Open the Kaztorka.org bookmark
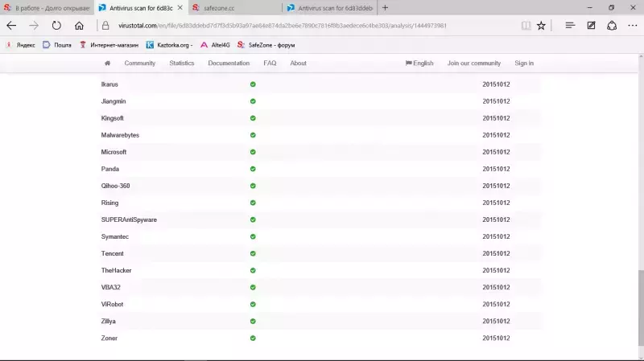Image resolution: width=644 pixels, height=361 pixels. click(169, 45)
